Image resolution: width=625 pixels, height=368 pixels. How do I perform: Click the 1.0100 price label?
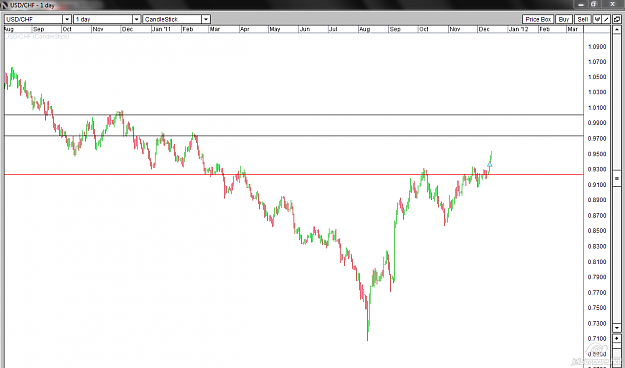597,108
